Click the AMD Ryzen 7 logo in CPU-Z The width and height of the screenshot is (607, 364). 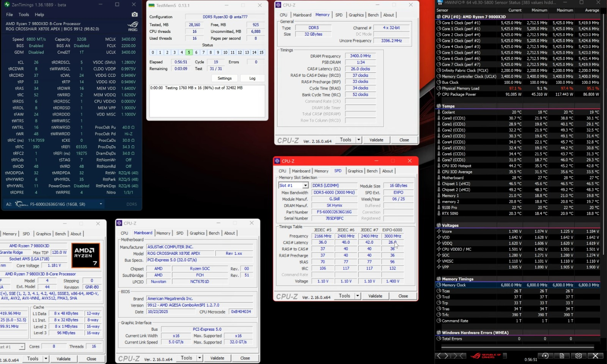(x=86, y=256)
